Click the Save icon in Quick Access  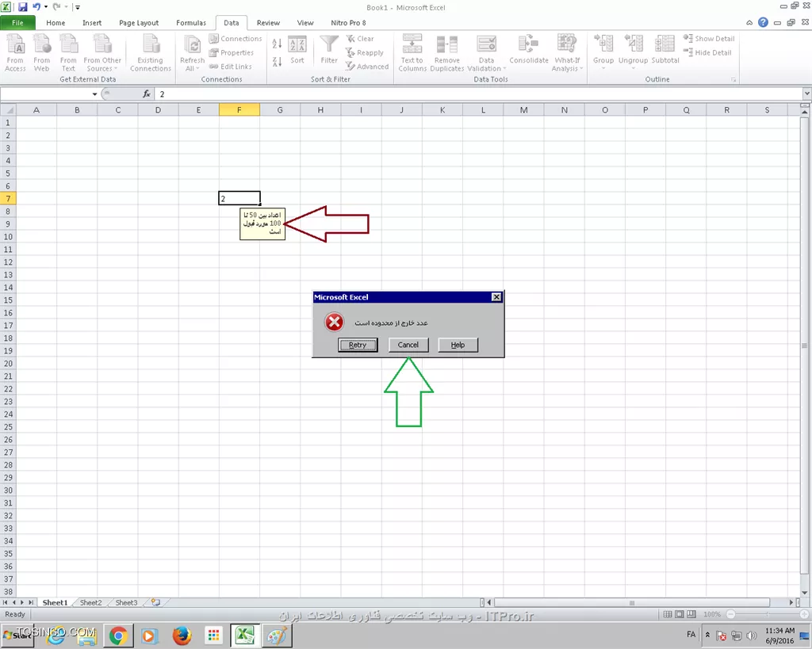[23, 7]
